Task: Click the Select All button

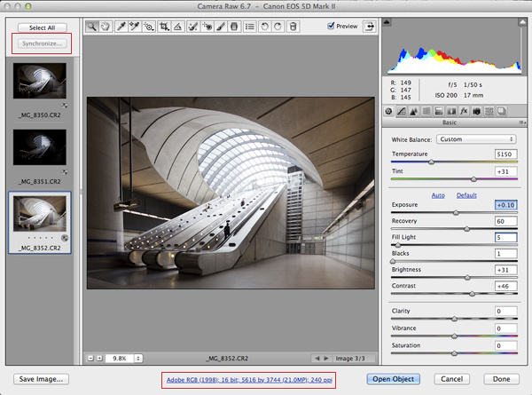Action: point(42,28)
